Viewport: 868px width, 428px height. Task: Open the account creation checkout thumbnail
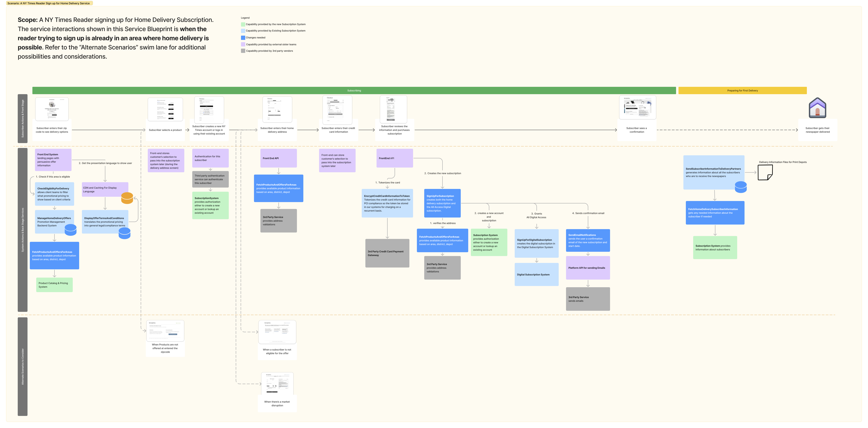pos(209,110)
